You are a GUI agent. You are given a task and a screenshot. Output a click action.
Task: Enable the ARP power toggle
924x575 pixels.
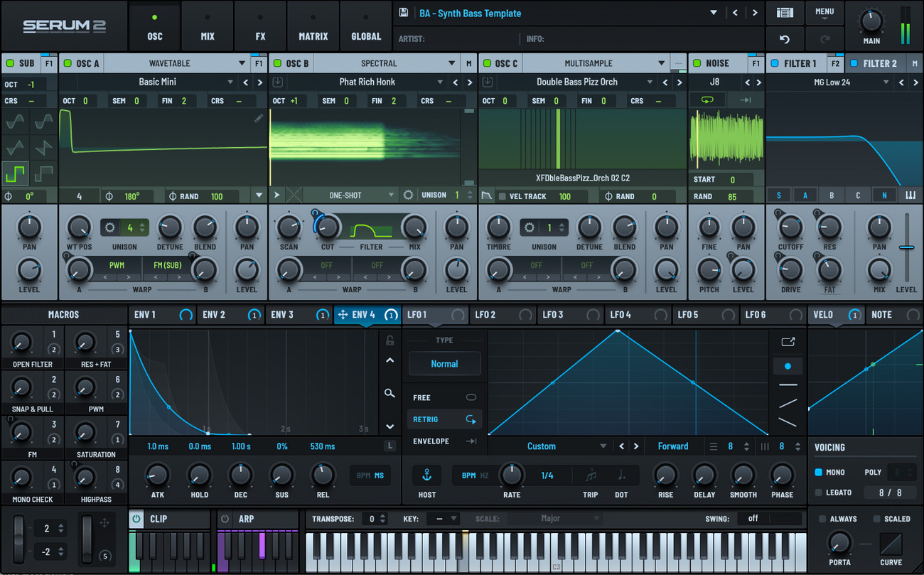(224, 519)
